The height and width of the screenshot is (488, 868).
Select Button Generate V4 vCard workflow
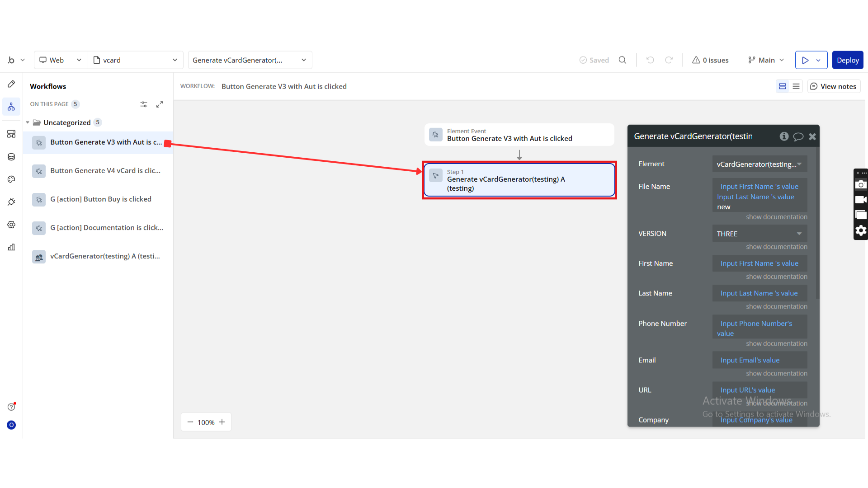pos(105,171)
